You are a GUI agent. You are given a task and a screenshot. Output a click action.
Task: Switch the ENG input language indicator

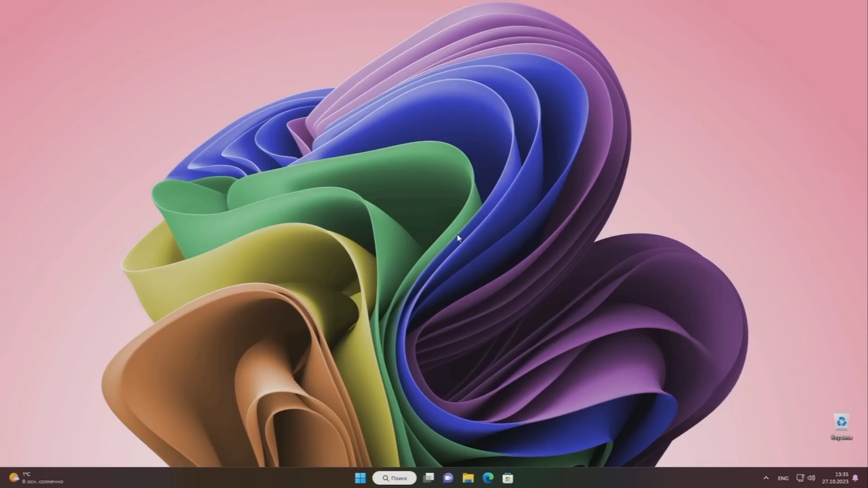(783, 478)
